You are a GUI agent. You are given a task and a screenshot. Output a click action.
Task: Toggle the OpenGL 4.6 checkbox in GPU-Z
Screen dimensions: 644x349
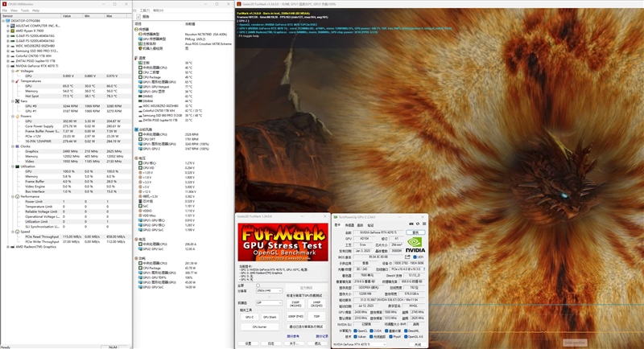406,337
